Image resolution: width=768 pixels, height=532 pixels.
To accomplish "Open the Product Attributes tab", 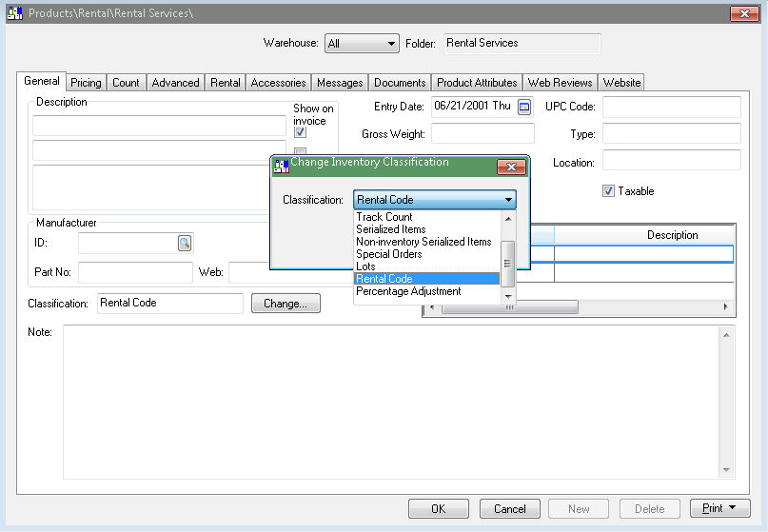I will pyautogui.click(x=477, y=83).
